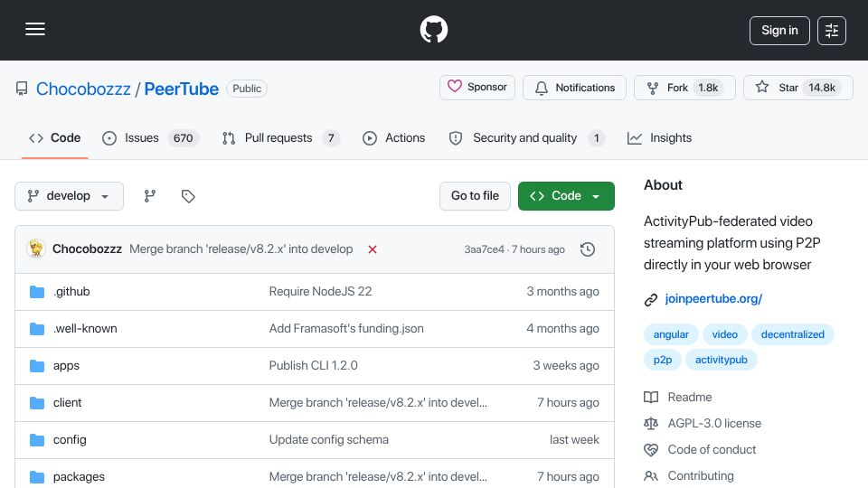This screenshot has height=488, width=868.
Task: Open the appearance settings icon button
Action: click(x=832, y=31)
